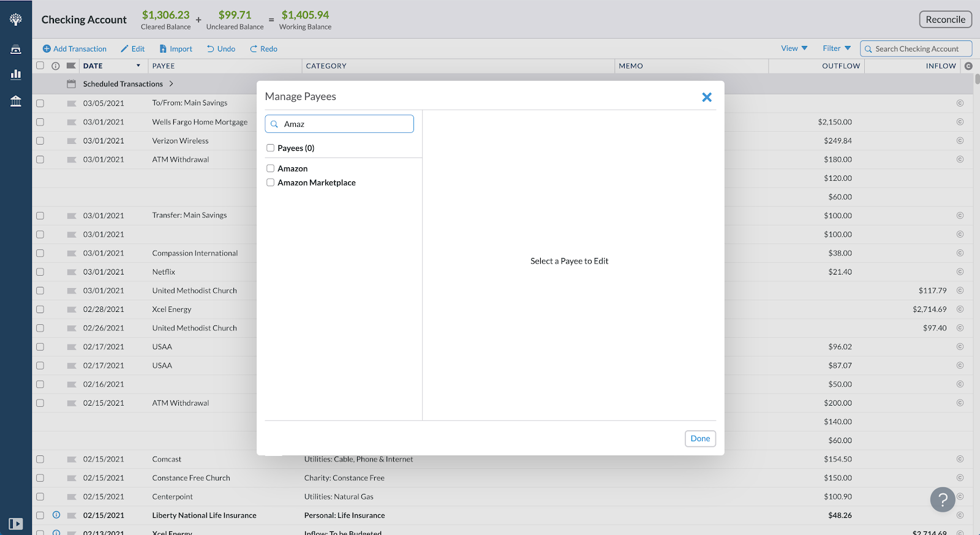980x535 pixels.
Task: Click Add Transaction in toolbar
Action: (74, 49)
